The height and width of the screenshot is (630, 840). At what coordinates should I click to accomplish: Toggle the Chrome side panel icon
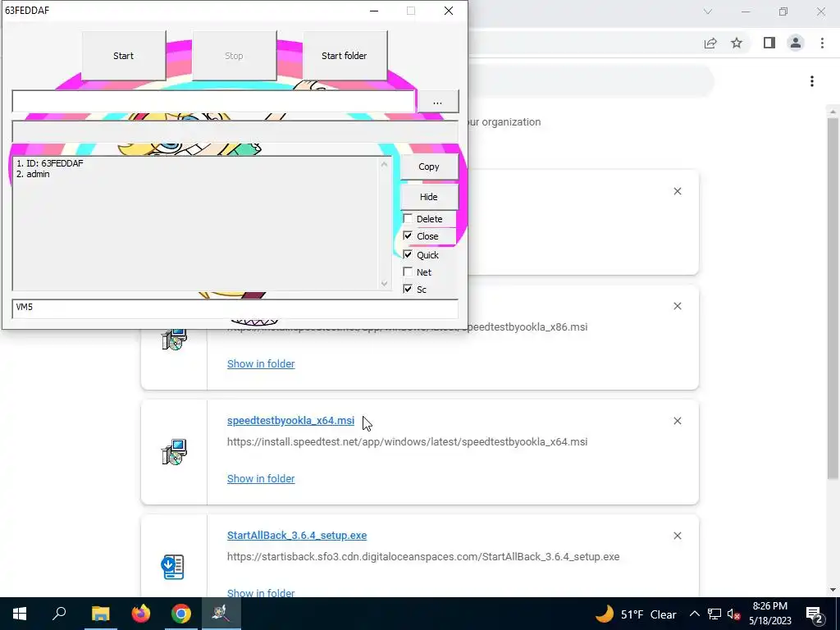pyautogui.click(x=769, y=43)
